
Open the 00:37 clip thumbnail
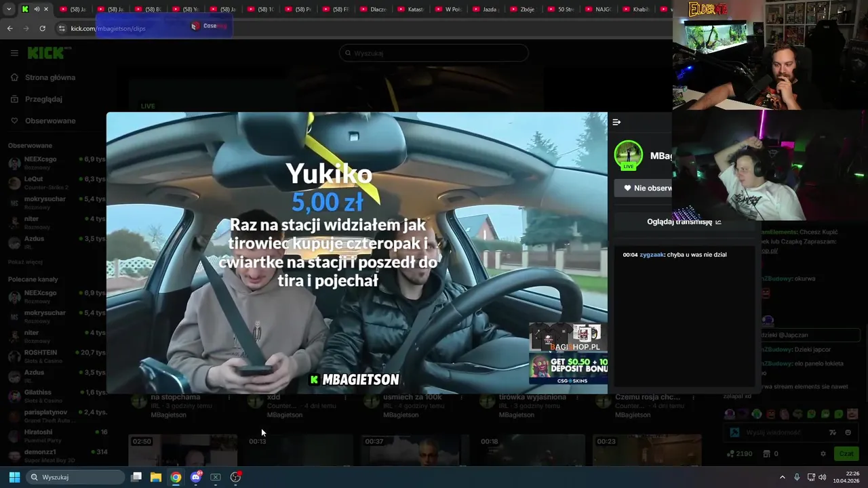(x=415, y=451)
